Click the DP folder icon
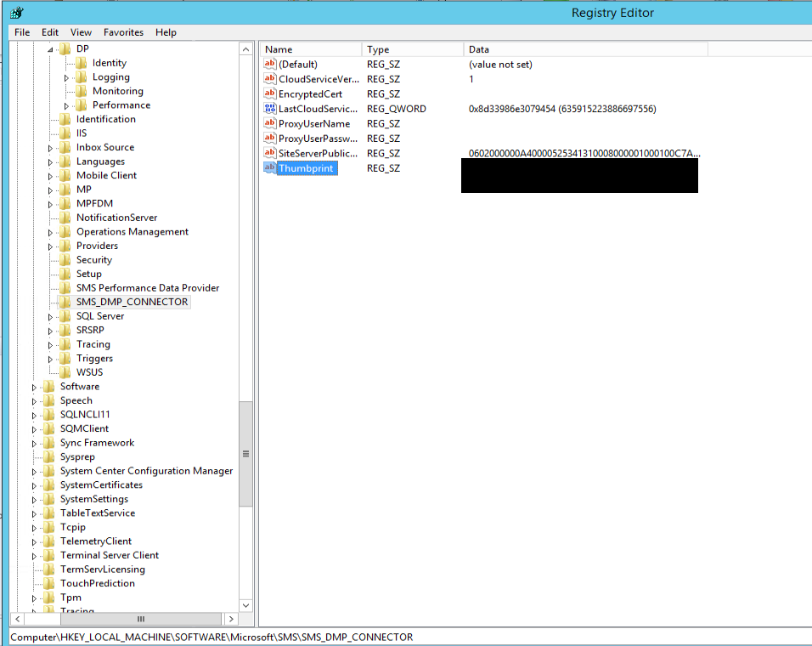 pyautogui.click(x=65, y=48)
